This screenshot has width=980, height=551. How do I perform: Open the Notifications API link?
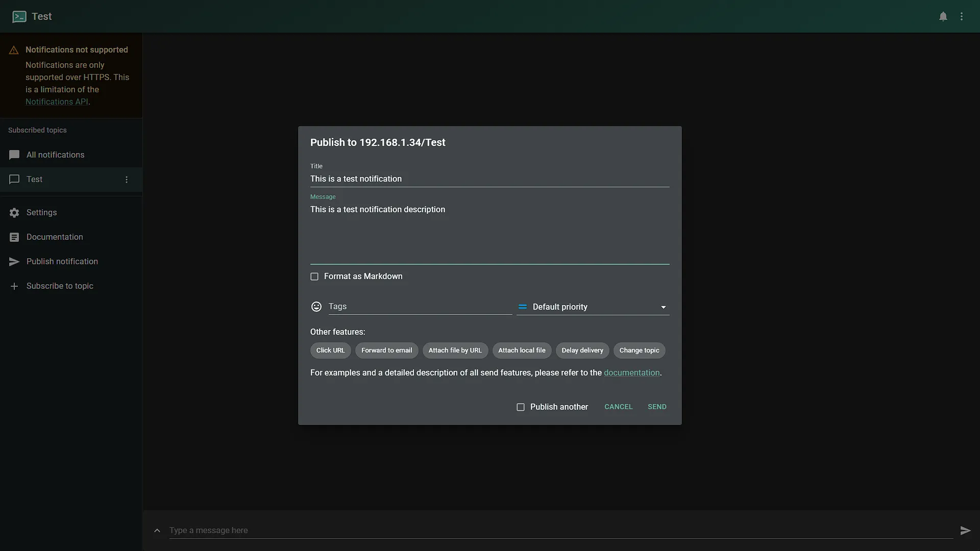tap(57, 102)
